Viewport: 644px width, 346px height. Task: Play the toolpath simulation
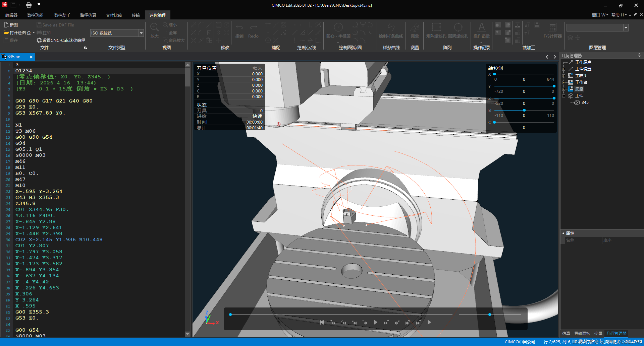[x=376, y=322]
